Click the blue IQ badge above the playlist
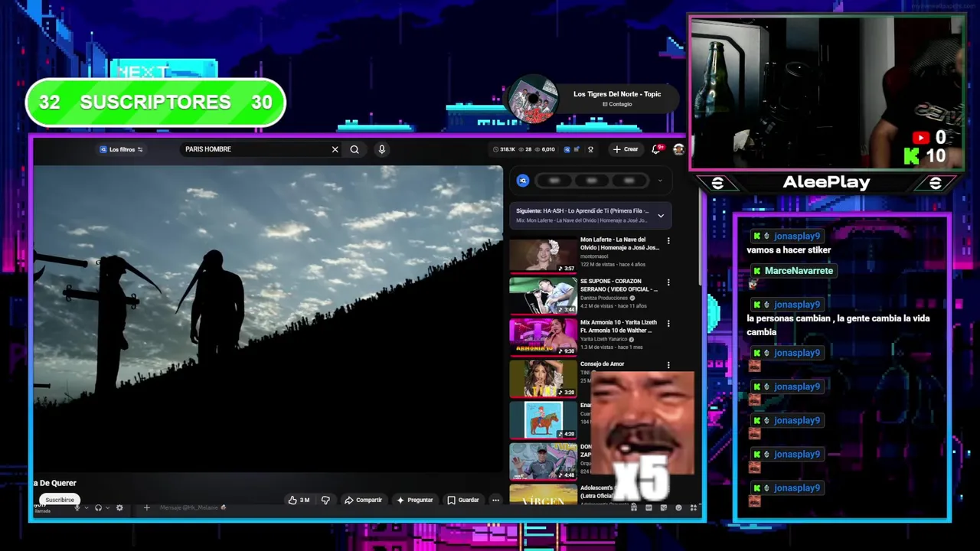Image resolution: width=980 pixels, height=551 pixels. point(523,181)
